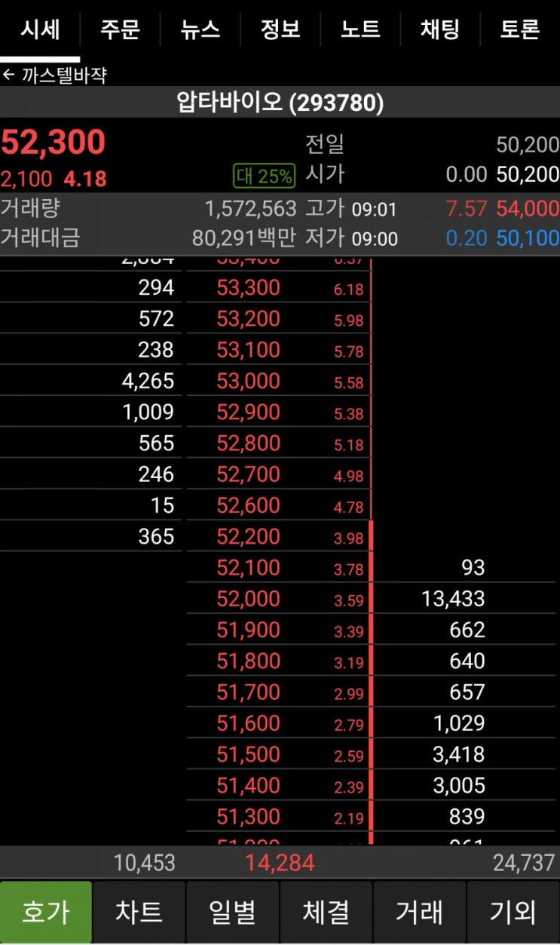This screenshot has width=560, height=945.
Task: Tap bid quantity 3,005
Action: pos(459,786)
